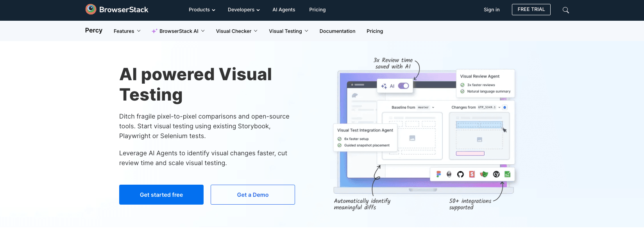Open the search magnifier icon

tap(565, 10)
